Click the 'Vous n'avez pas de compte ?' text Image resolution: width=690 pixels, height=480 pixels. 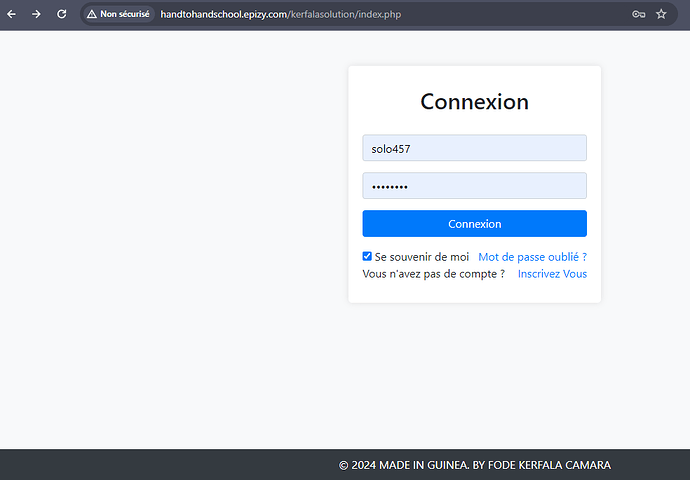433,274
